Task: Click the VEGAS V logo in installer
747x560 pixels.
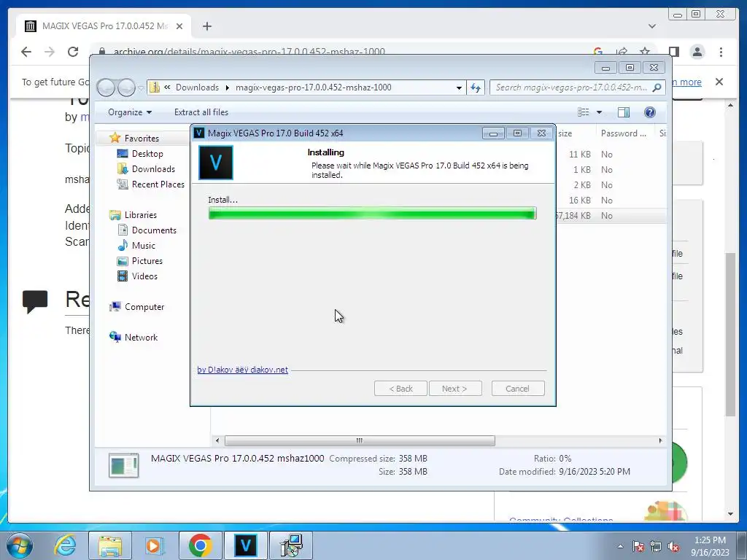Action: pyautogui.click(x=216, y=163)
